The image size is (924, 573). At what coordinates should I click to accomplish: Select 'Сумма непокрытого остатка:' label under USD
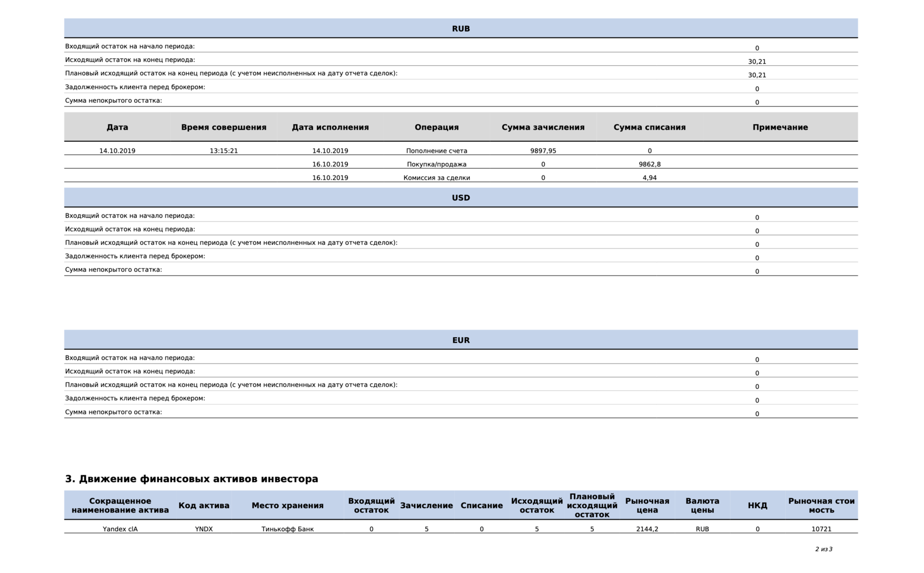tap(113, 269)
